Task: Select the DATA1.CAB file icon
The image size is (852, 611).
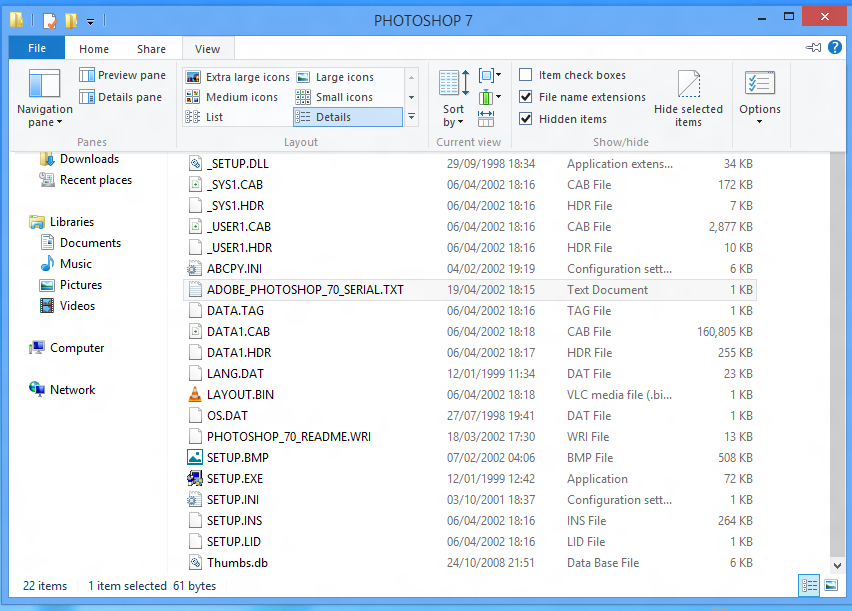Action: tap(195, 332)
